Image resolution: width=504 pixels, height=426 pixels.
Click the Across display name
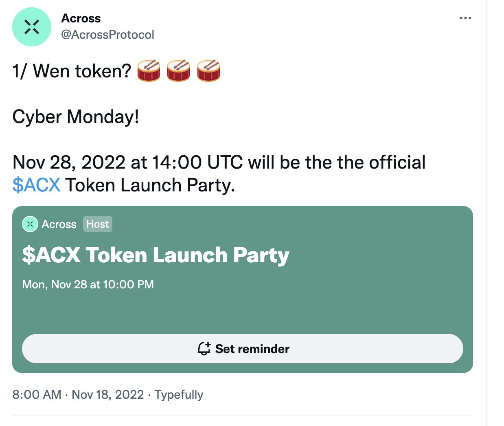[81, 18]
